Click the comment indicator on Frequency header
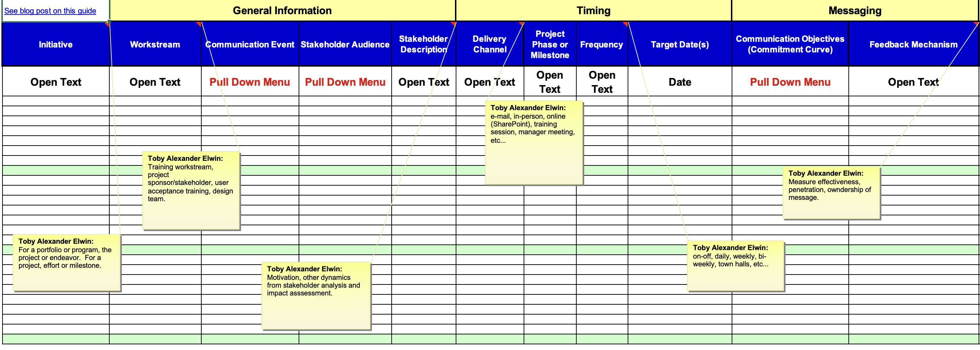The height and width of the screenshot is (350, 980). 625,24
